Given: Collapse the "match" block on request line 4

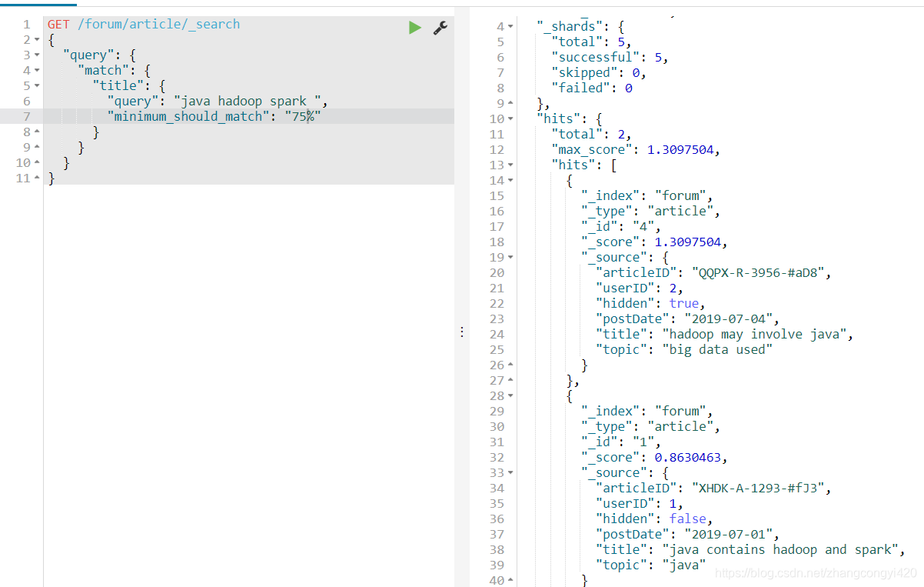Looking at the screenshot, I should (x=37, y=71).
